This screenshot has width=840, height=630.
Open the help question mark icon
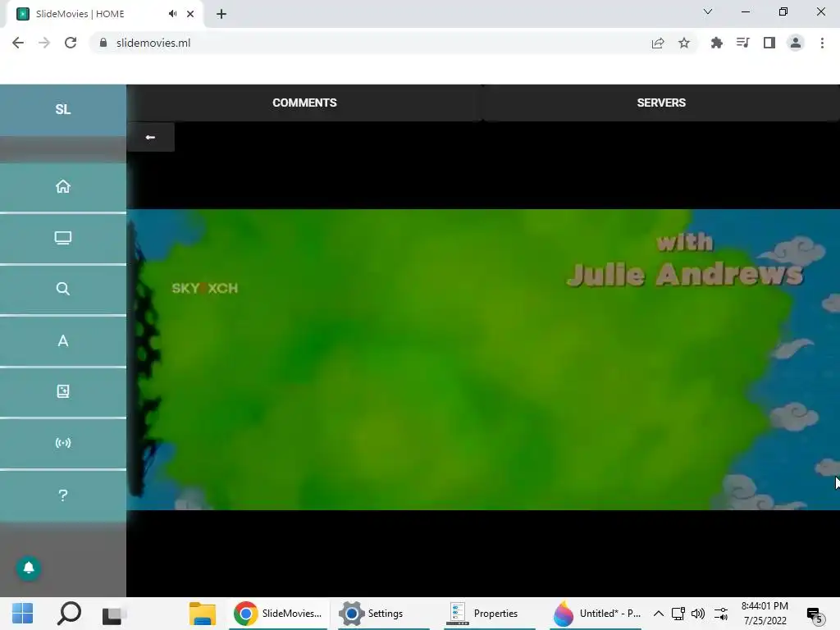pos(62,495)
